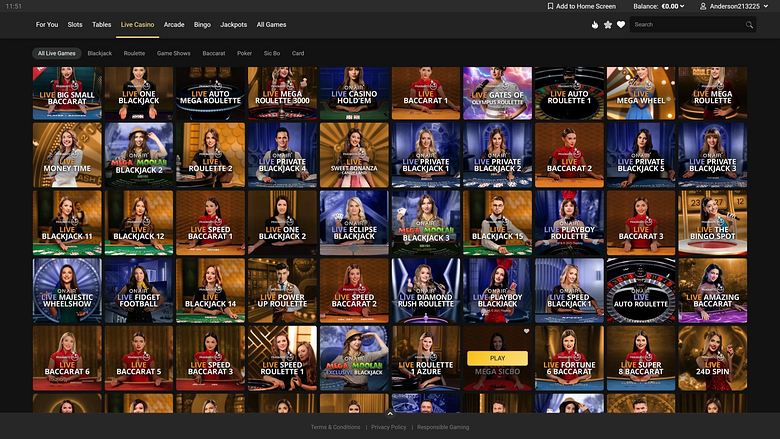Open Live Mega Roulette 3000 game
This screenshot has width=780, height=439.
[282, 93]
